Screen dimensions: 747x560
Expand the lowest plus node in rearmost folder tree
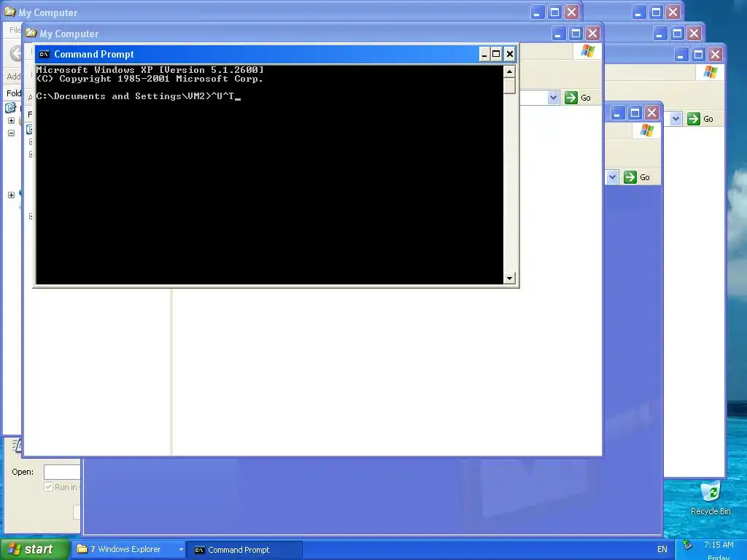click(12, 195)
